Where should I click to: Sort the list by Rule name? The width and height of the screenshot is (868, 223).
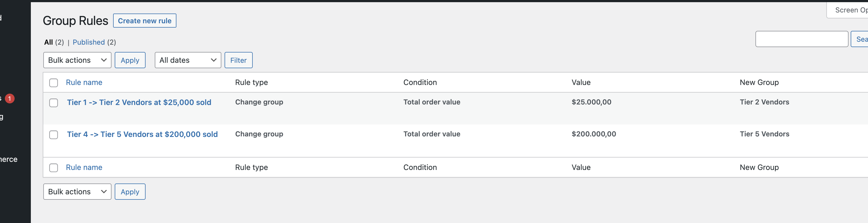(84, 82)
